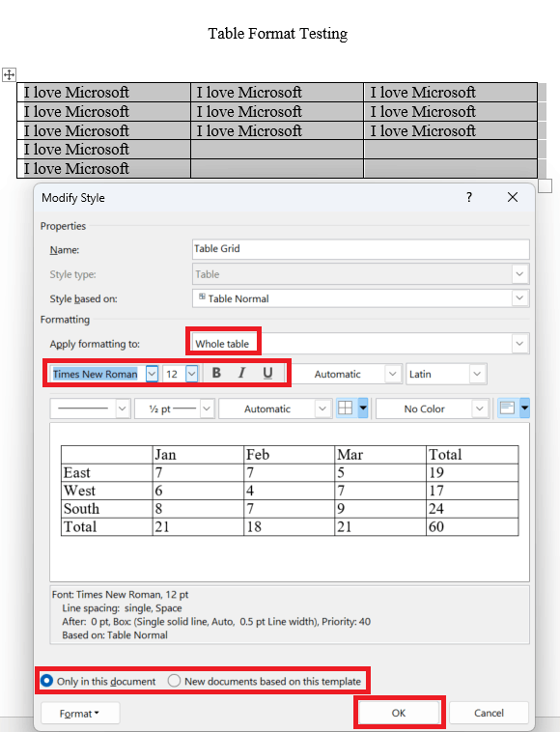
Task: Close the Modify Style dialog
Action: pos(513,197)
